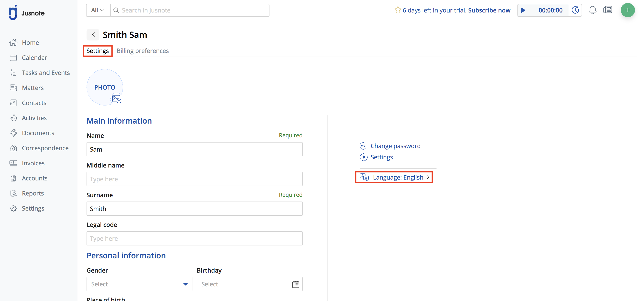Click the Language: English link
Screen dimensions: 644x301
tap(398, 177)
